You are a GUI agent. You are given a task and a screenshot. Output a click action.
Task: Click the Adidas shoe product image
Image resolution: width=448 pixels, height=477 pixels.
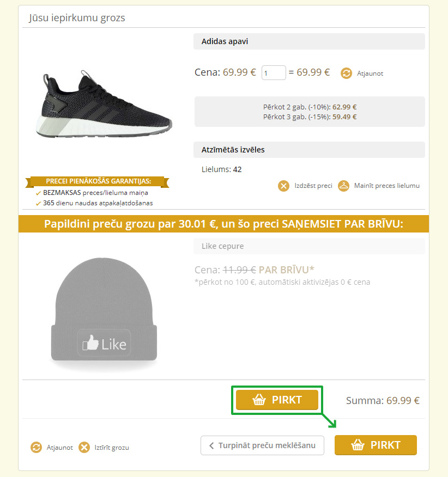point(104,105)
